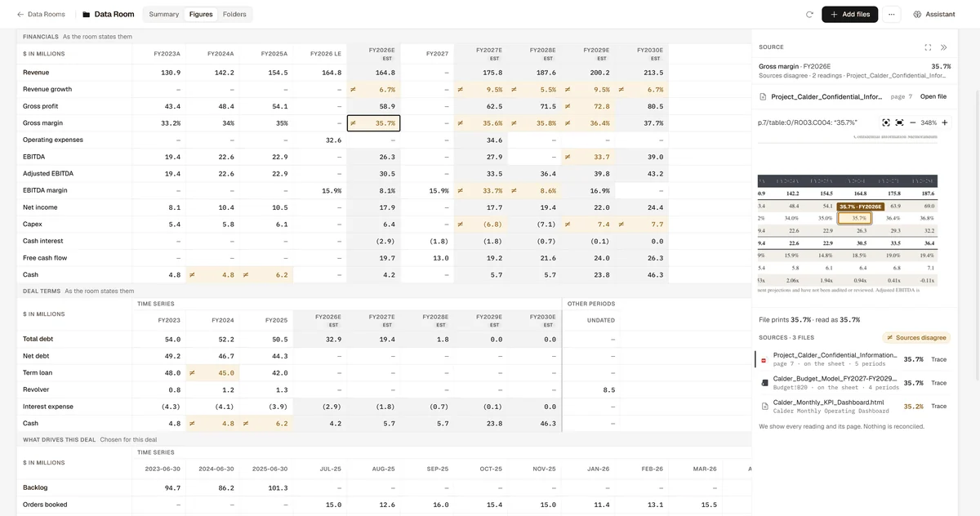Click the spreadsheet icon for Calder_Budget_Model
This screenshot has width=980, height=516.
(764, 382)
